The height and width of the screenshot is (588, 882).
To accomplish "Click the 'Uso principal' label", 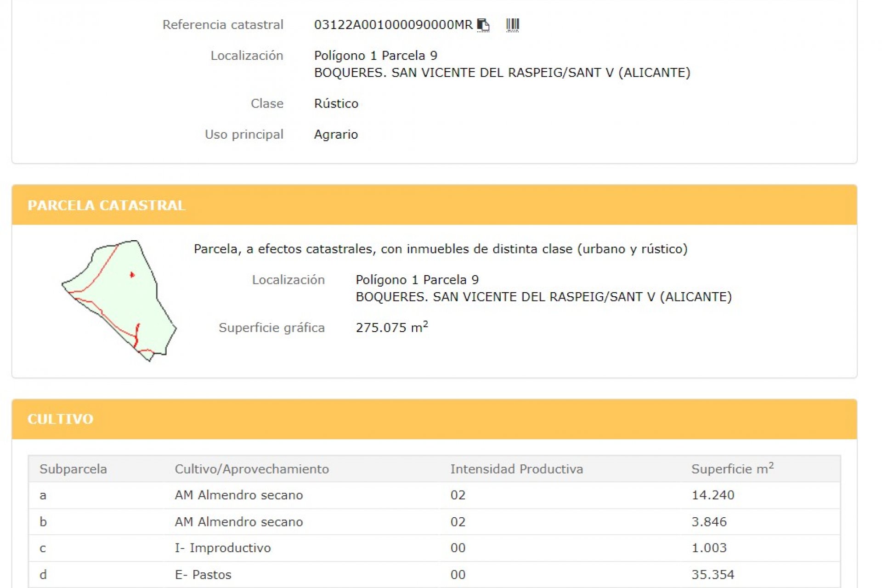I will (x=244, y=135).
